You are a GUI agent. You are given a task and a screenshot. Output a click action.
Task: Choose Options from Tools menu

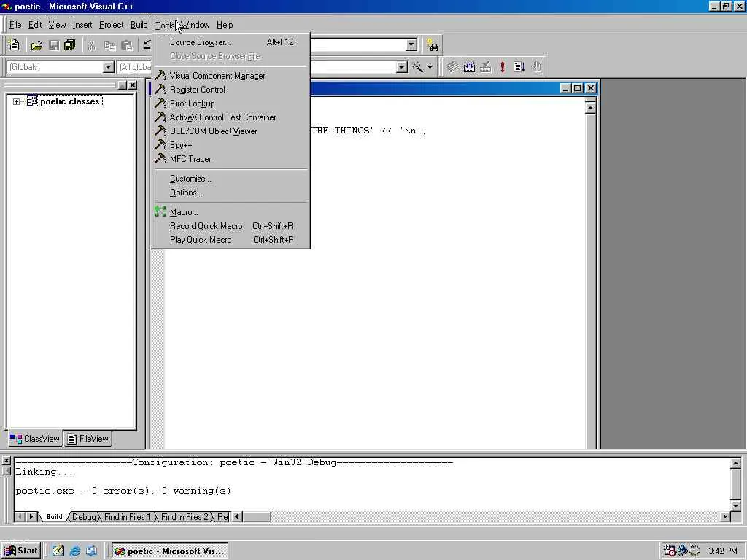231,192
